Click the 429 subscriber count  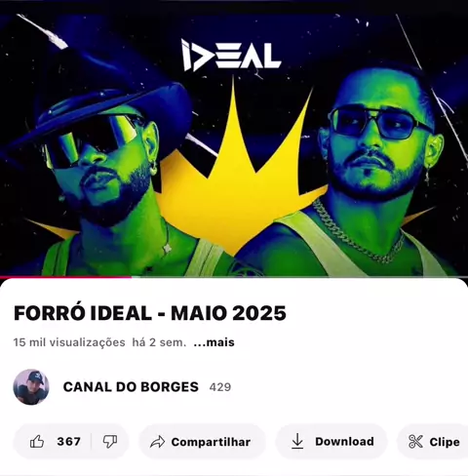click(220, 387)
